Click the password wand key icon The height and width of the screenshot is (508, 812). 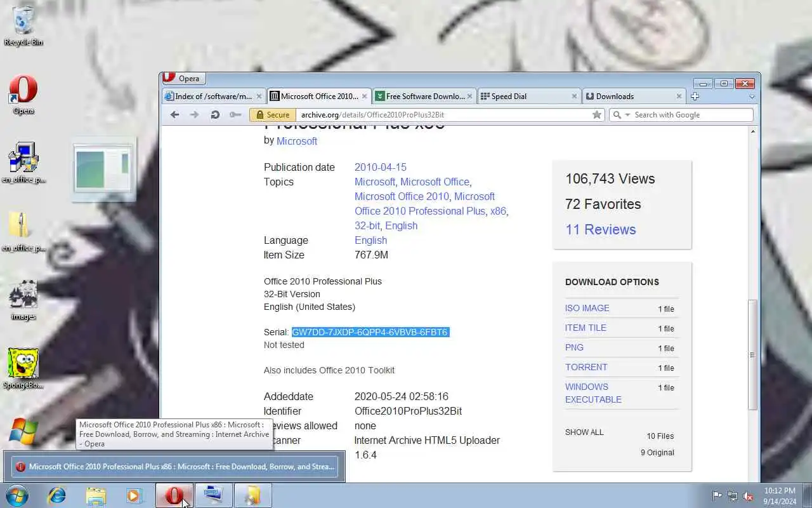click(x=235, y=114)
